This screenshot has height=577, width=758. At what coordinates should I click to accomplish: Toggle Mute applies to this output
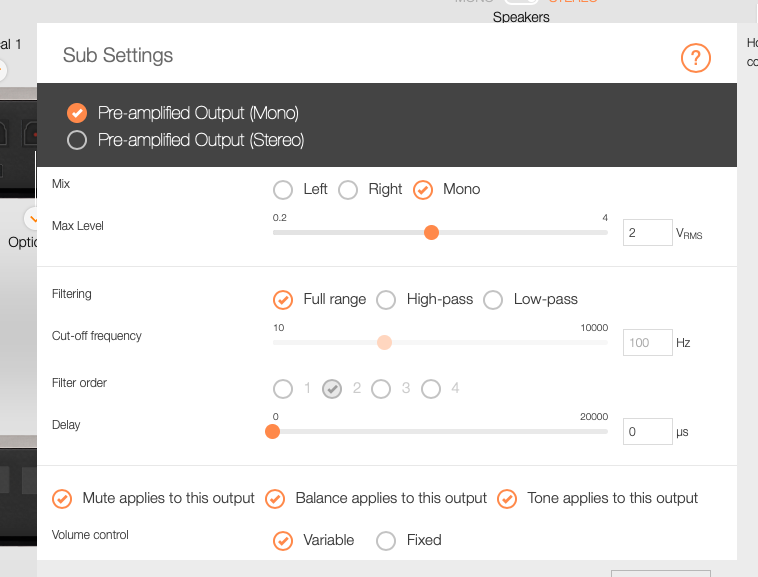[x=62, y=499]
